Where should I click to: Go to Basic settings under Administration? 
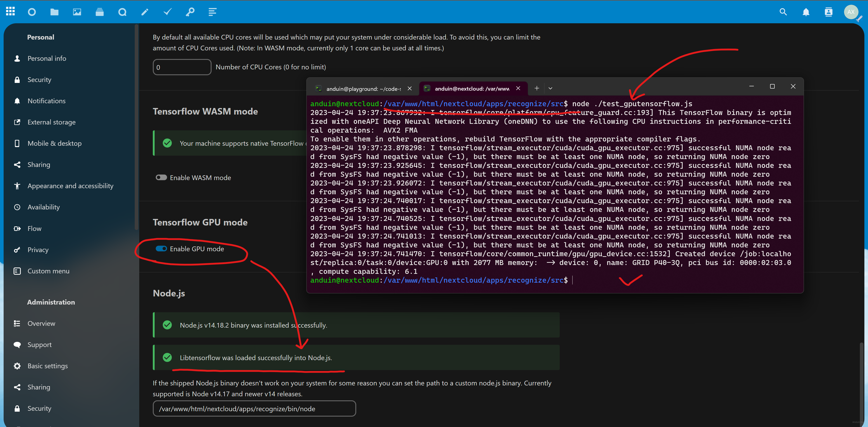[x=47, y=366]
